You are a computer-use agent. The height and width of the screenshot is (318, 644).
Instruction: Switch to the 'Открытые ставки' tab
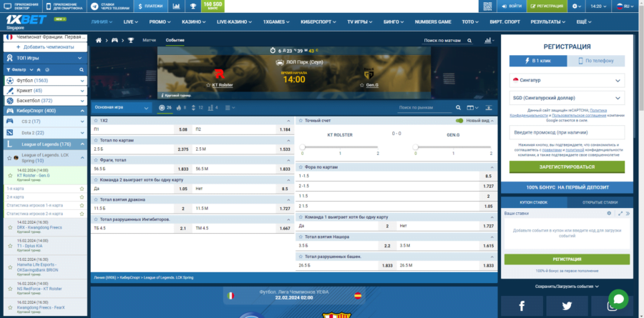600,202
